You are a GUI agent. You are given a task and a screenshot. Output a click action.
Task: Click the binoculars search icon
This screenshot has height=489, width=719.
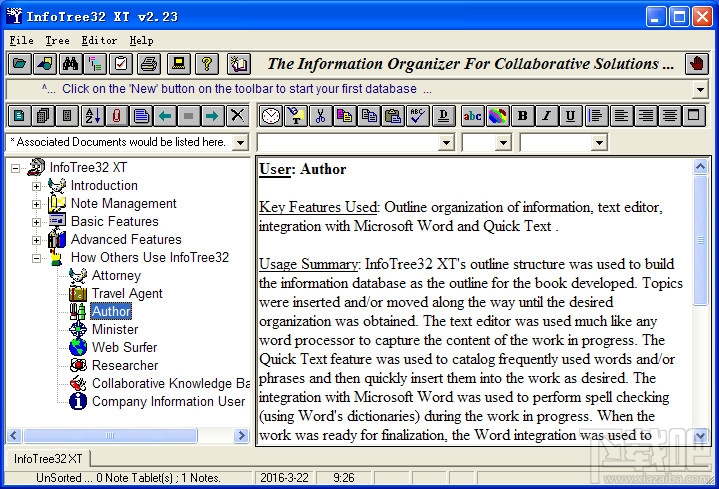click(x=70, y=64)
